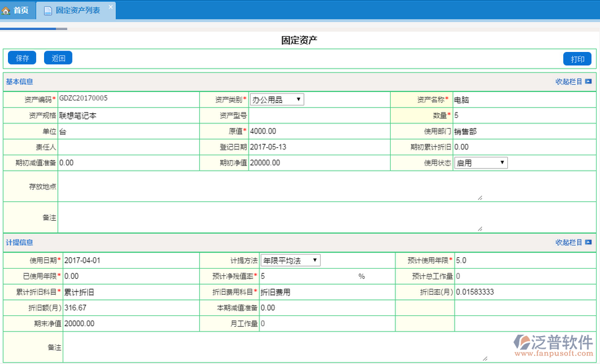Click the 预计净残值率 input field
This screenshot has height=364, width=600.
(307, 276)
